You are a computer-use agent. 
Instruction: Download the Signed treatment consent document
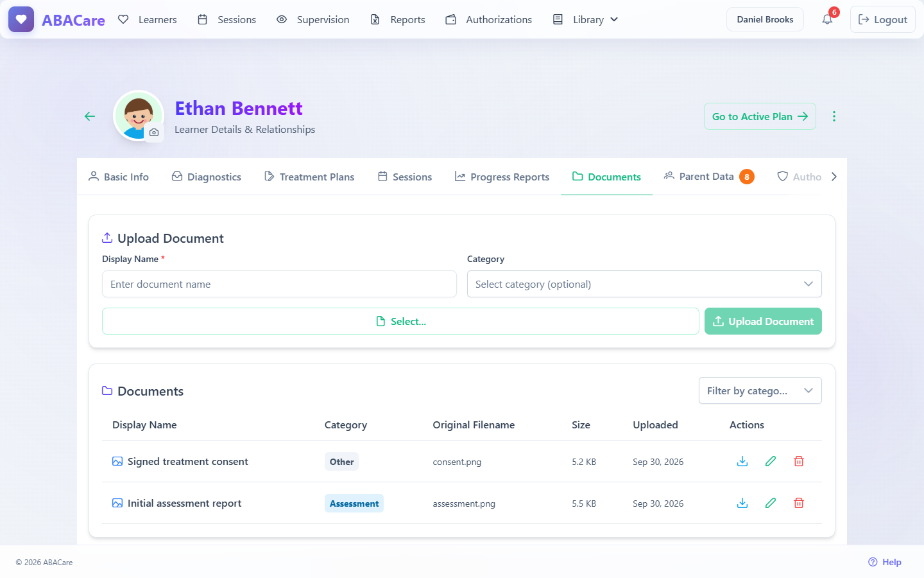click(x=742, y=461)
